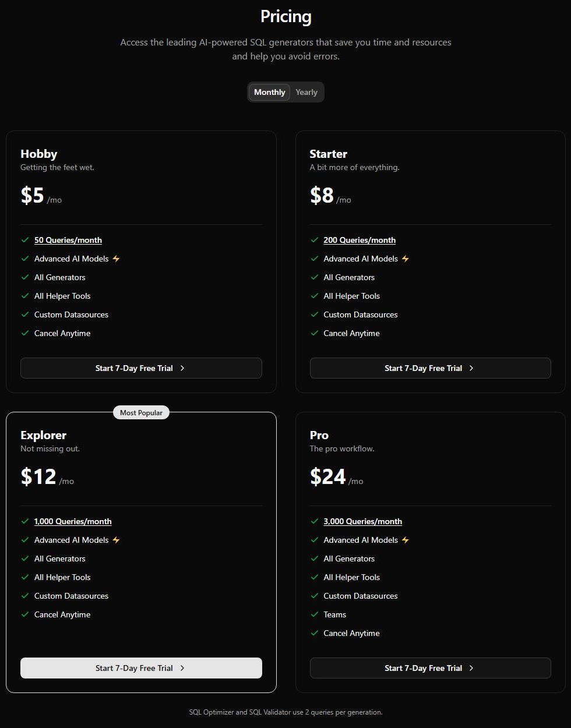Image resolution: width=571 pixels, height=728 pixels.
Task: Click the $24 price in Pro
Action: click(328, 476)
